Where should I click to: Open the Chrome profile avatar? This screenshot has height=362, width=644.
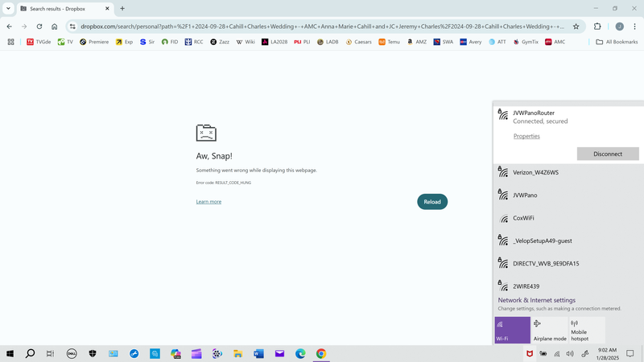pos(619,27)
